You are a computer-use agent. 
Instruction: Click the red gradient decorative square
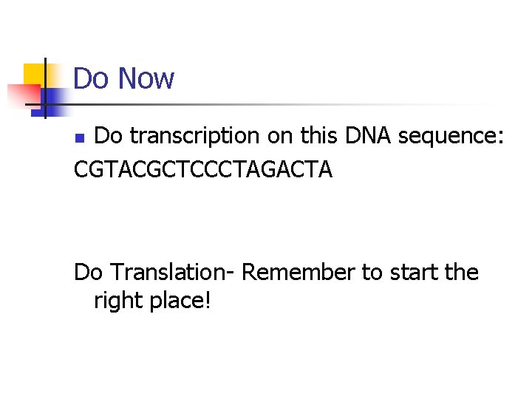tap(21, 96)
